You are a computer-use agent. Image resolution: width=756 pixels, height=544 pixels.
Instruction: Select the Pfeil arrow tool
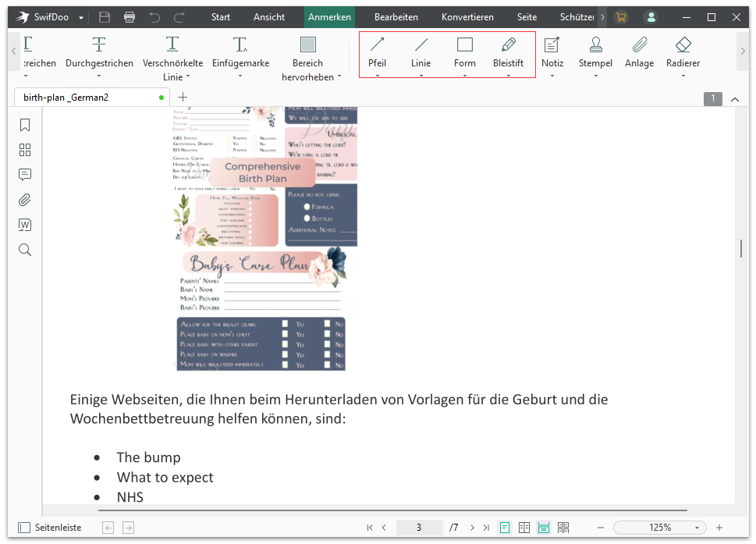[377, 52]
